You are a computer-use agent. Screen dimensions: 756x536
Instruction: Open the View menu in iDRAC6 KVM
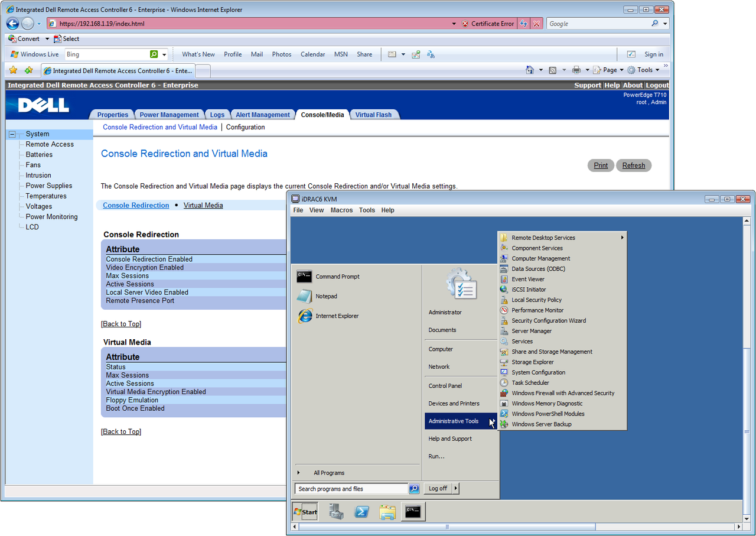(317, 210)
